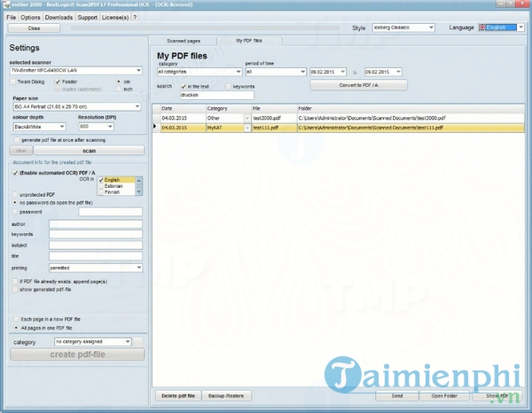The image size is (532, 413).
Task: Switch to the My PDF files tab
Action: (249, 41)
